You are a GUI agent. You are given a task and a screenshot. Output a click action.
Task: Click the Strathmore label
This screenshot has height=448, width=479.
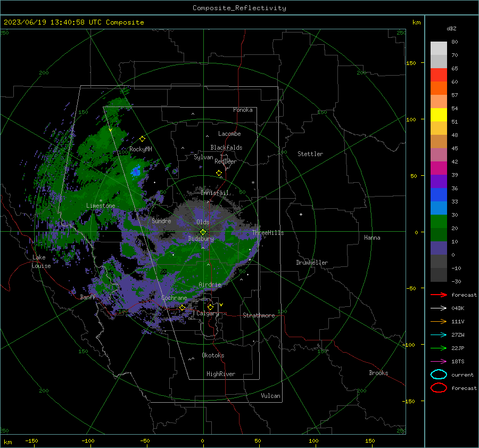coord(259,315)
